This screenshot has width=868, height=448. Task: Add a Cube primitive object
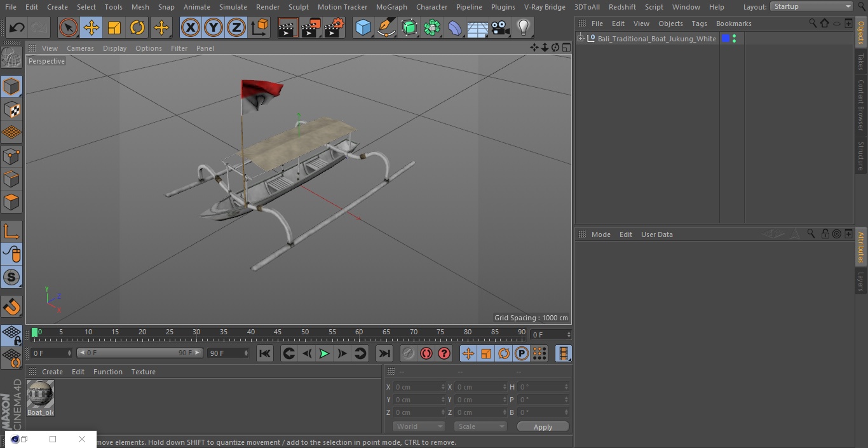[x=363, y=27]
